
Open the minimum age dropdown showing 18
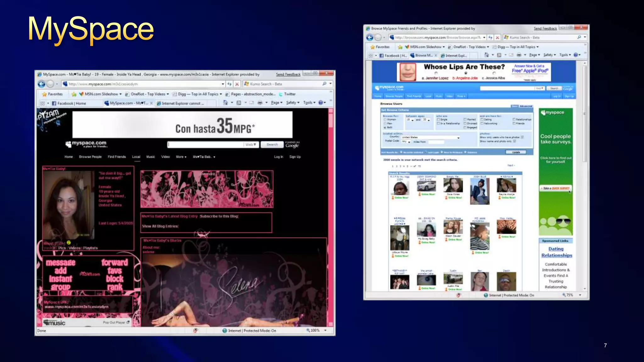410,120
